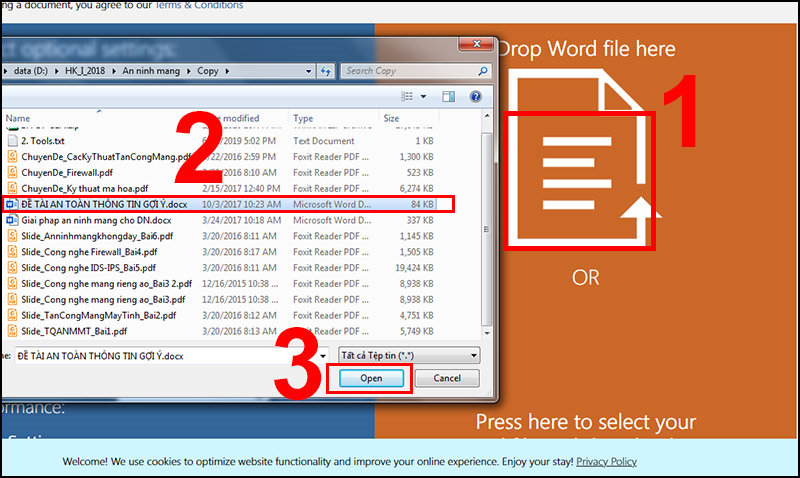Open the change view icon
Viewport: 800px width, 478px height.
(x=407, y=96)
